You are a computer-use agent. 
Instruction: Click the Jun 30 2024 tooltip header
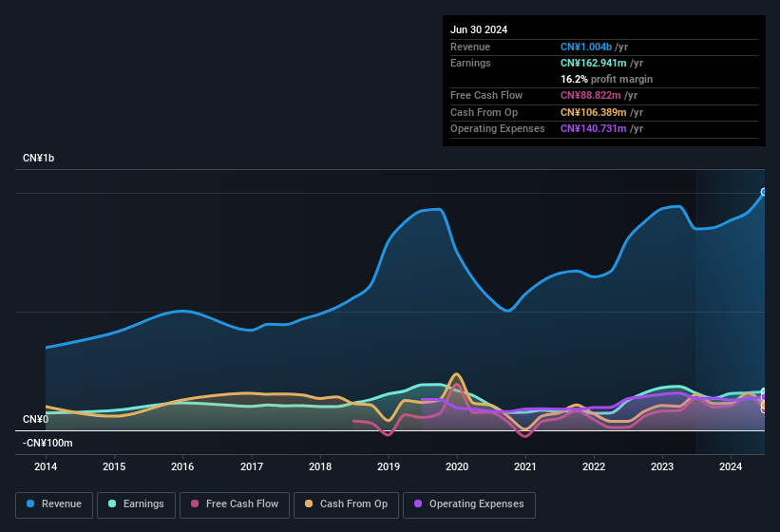click(x=479, y=29)
